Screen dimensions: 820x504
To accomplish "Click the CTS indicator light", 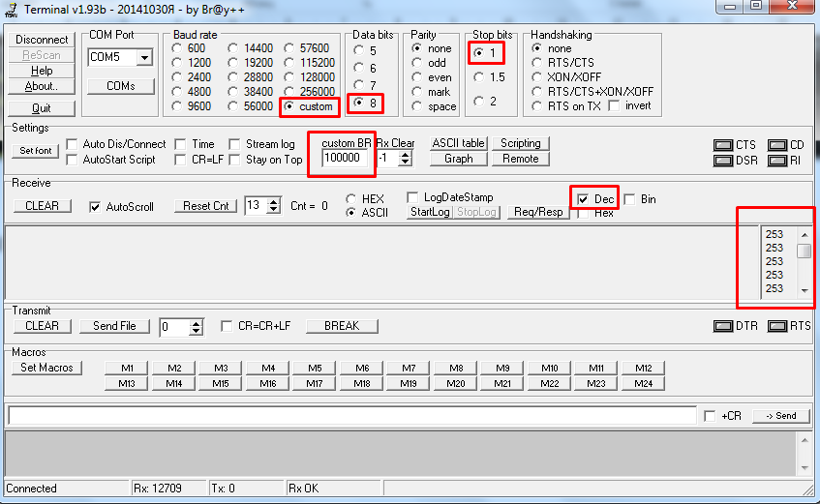I will coord(723,145).
